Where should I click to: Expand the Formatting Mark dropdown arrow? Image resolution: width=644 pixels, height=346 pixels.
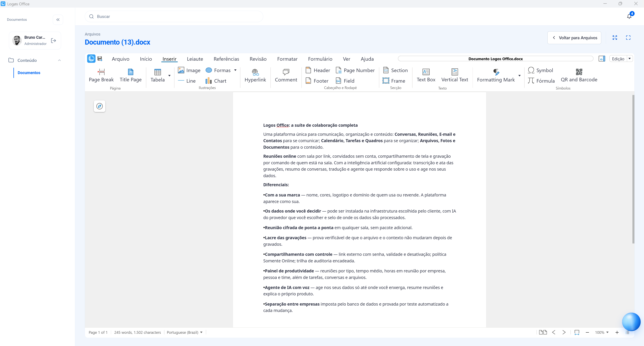click(520, 75)
